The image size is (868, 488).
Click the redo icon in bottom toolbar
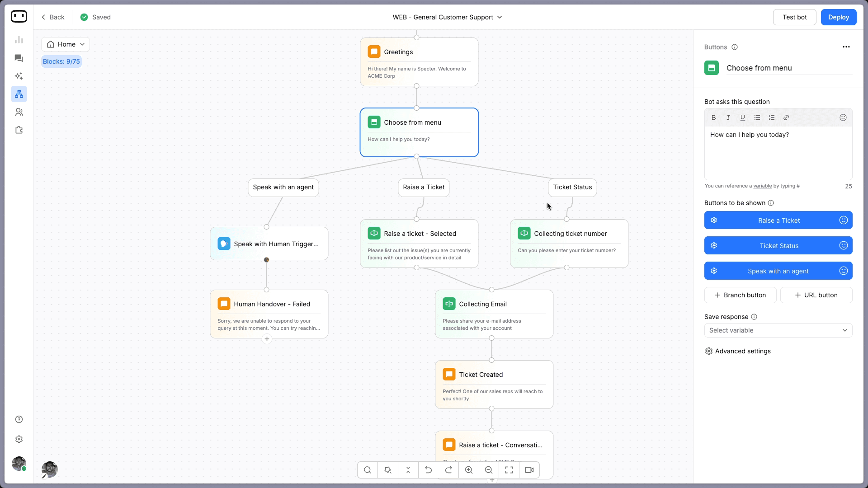pos(448,470)
